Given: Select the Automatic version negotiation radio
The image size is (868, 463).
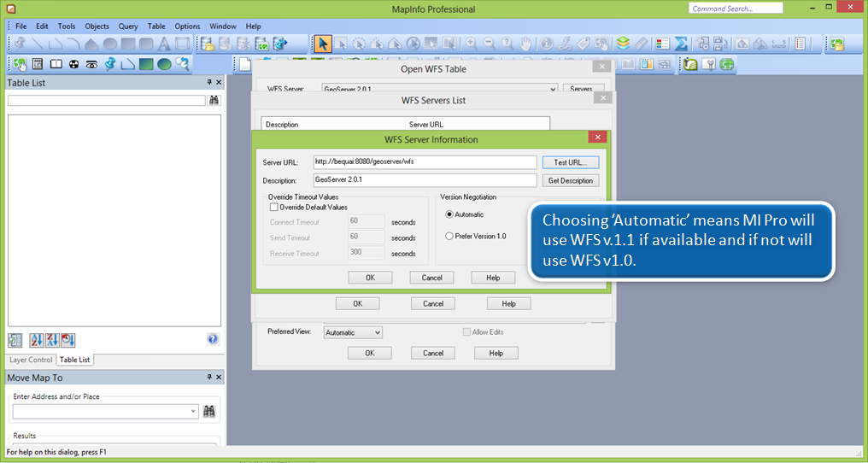Looking at the screenshot, I should pyautogui.click(x=449, y=214).
